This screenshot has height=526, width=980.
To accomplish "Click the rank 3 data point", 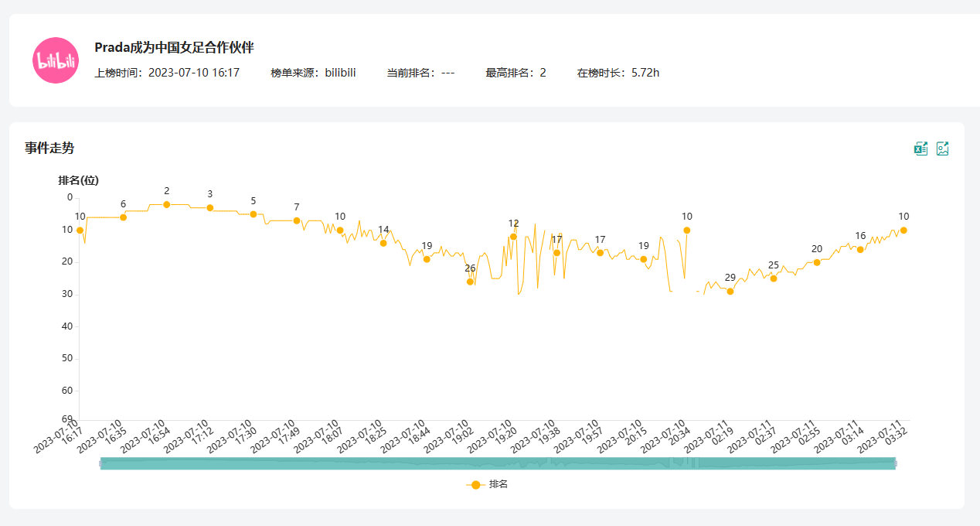I will pos(209,207).
